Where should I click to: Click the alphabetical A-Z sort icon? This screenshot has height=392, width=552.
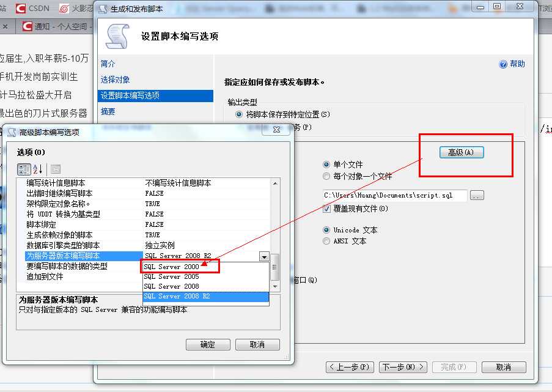point(38,169)
